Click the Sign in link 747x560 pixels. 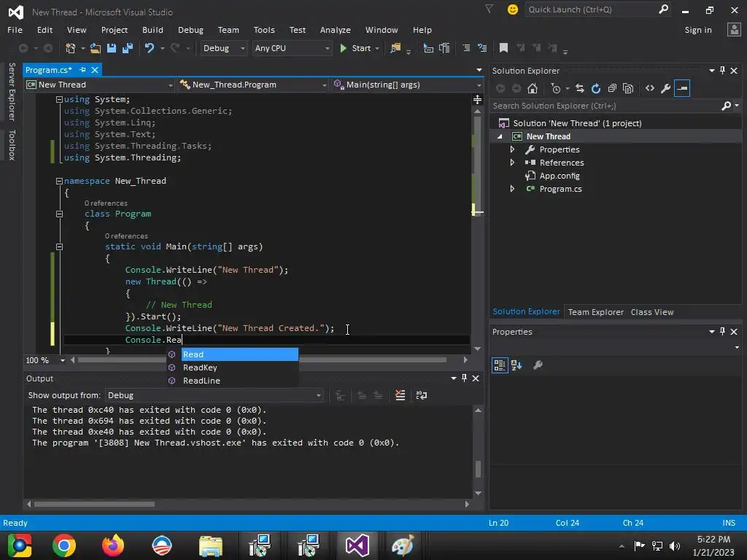(698, 30)
